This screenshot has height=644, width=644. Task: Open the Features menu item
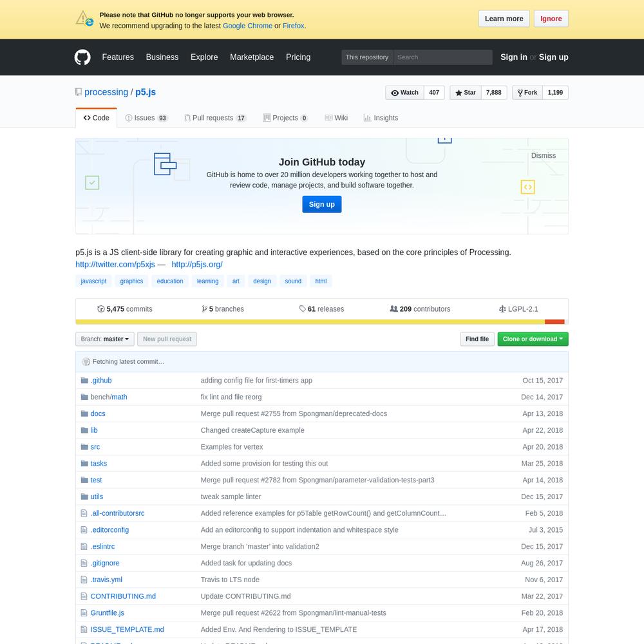pos(118,57)
